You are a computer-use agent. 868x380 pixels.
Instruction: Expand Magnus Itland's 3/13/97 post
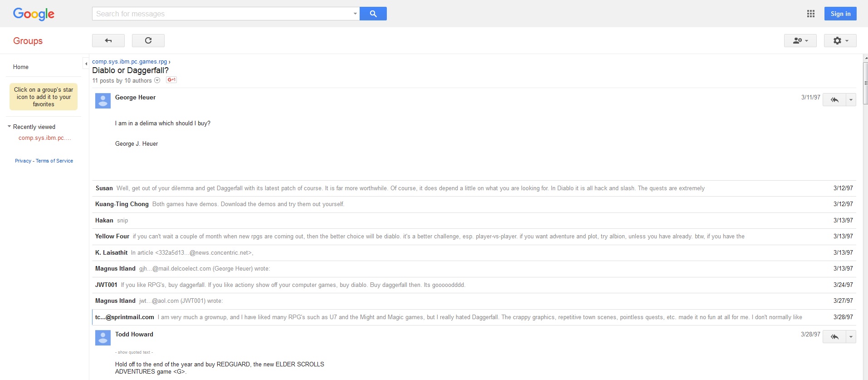tap(474, 269)
